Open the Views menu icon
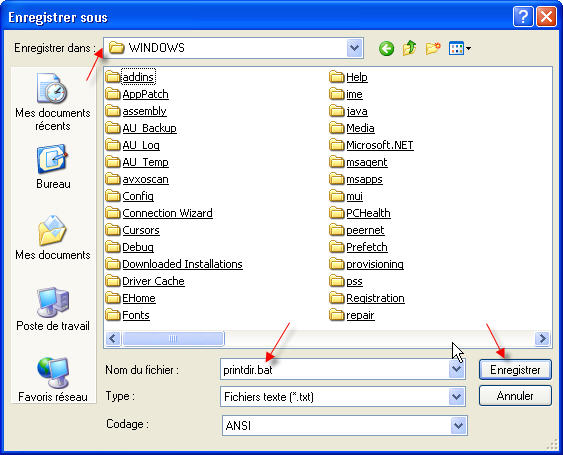The height and width of the screenshot is (455, 563). pos(460,48)
